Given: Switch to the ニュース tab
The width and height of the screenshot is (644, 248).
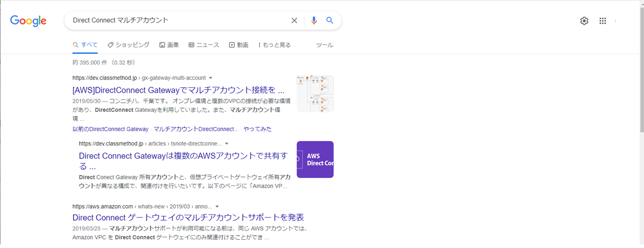Looking at the screenshot, I should (204, 45).
